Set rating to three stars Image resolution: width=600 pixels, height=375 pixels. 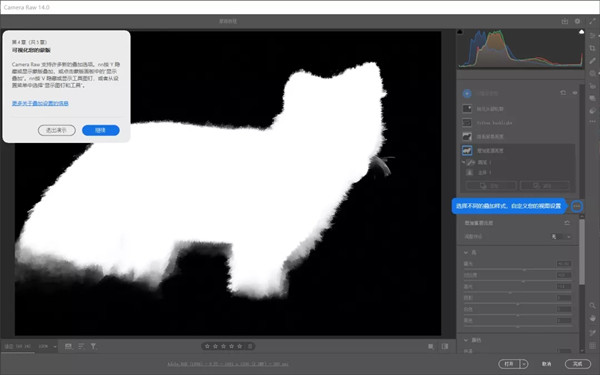[x=223, y=346]
